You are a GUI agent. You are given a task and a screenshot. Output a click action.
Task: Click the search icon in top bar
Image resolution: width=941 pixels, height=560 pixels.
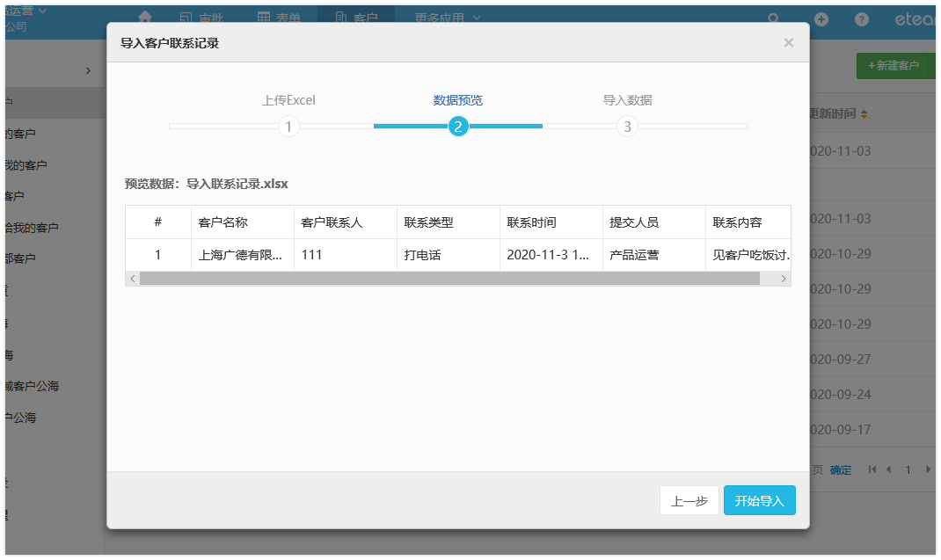(774, 18)
